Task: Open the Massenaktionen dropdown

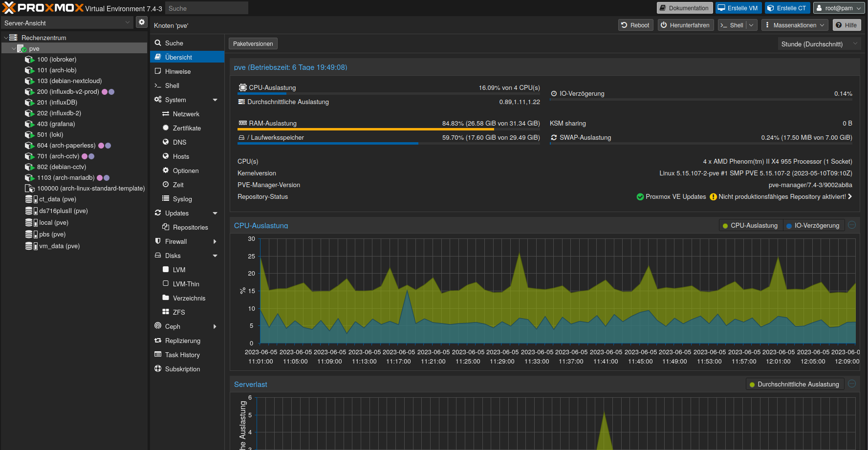Action: tap(795, 25)
